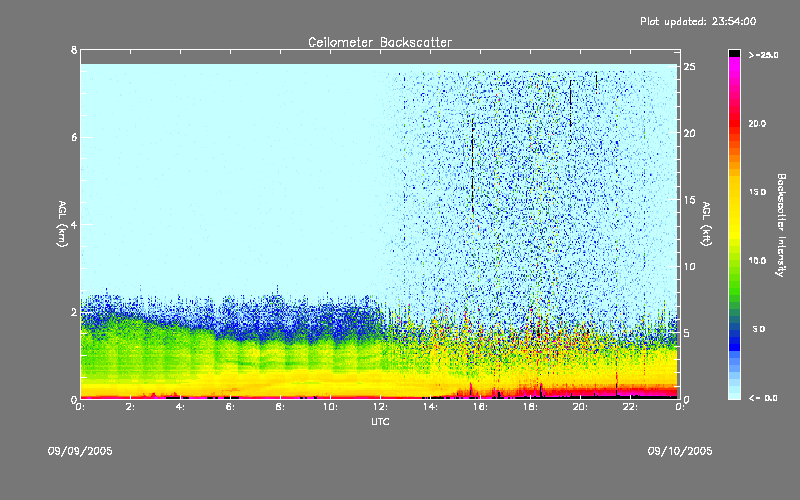Screen dimensions: 800x500
Task: Click the '12:' tick label on UTC axis
Action: point(380,407)
